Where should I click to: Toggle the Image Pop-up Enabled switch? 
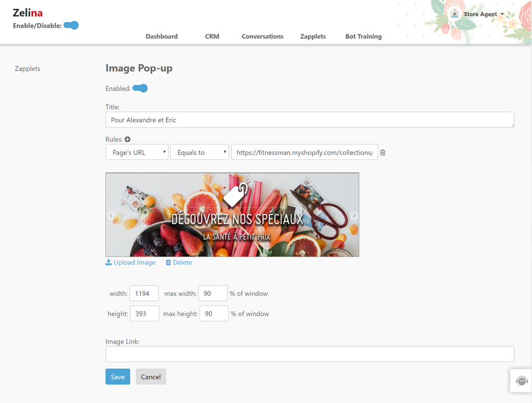140,88
